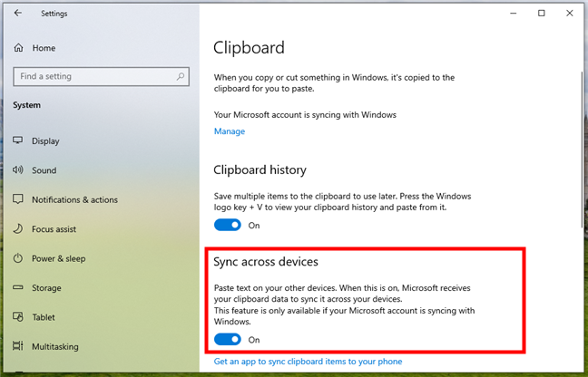
Task: Click the vertical scrollbar of Clipboard page
Action: click(x=582, y=150)
